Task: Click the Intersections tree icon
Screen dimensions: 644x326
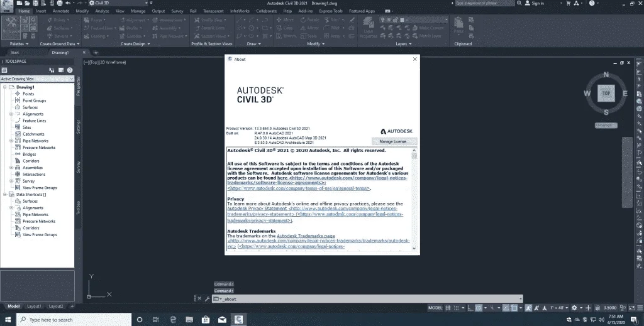Action: (x=18, y=174)
